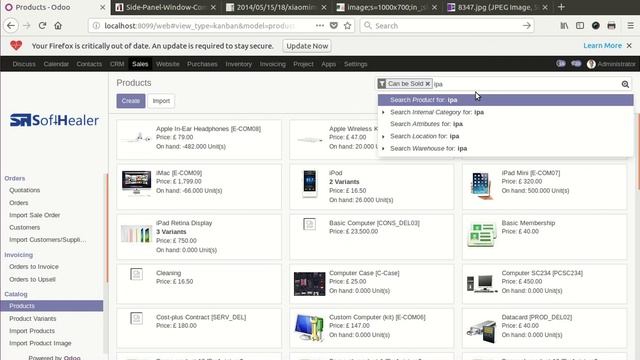Screen dimensions: 640x360
Task: Open Orders to Upsell in sidebar
Action: coord(32,280)
